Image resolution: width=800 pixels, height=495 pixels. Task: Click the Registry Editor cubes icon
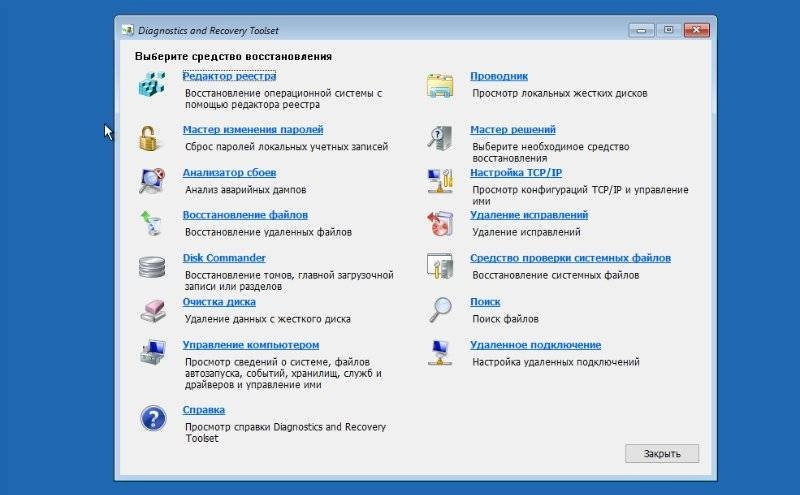click(152, 84)
